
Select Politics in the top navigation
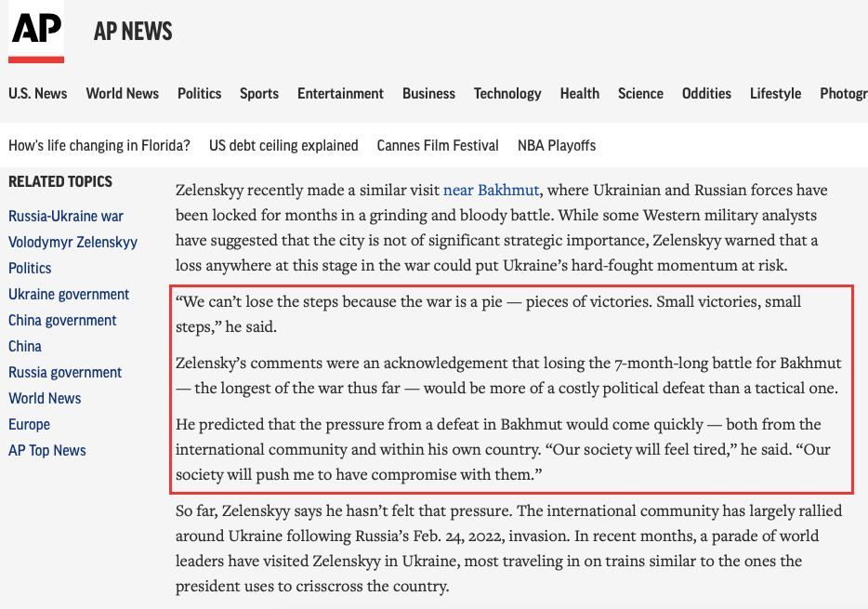coord(199,94)
